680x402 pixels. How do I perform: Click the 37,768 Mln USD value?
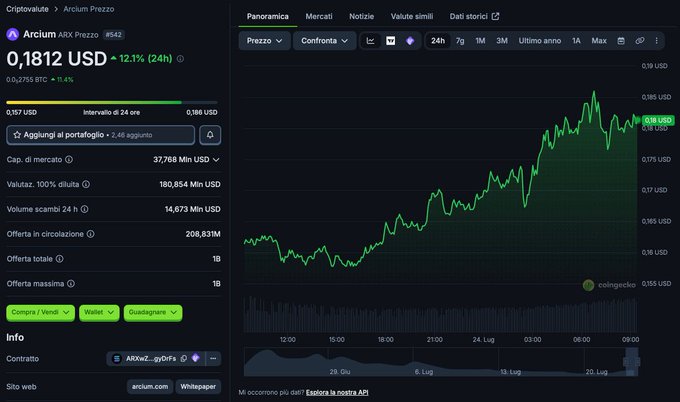(x=181, y=160)
